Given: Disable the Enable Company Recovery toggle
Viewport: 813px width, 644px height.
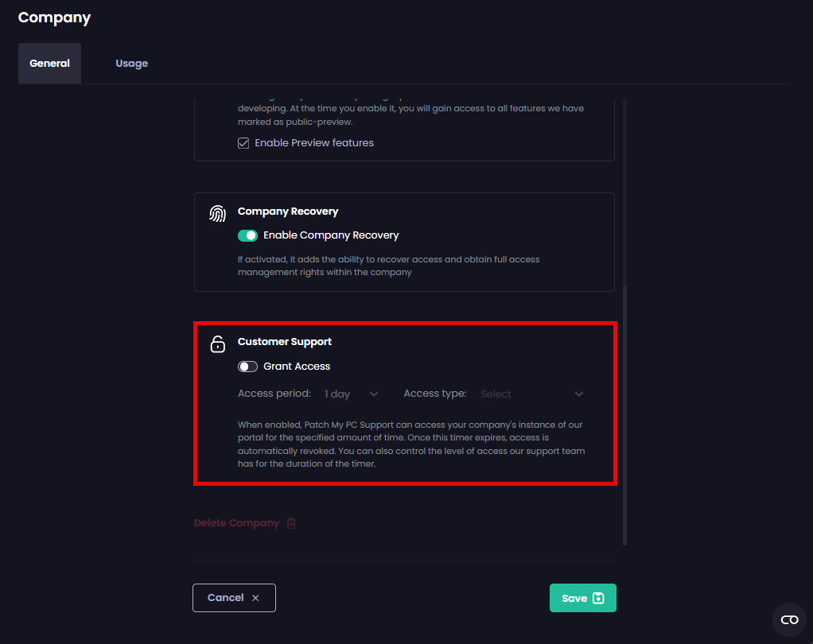Looking at the screenshot, I should [x=247, y=235].
